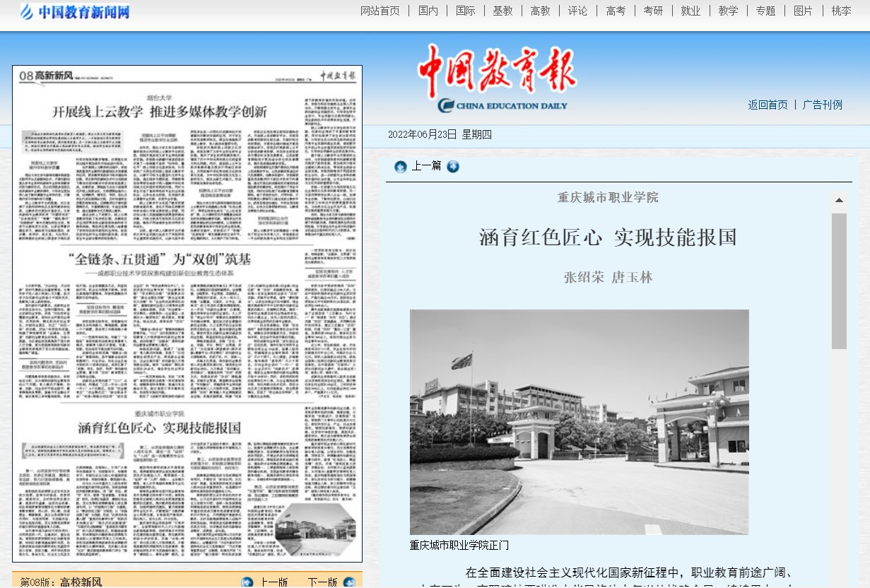Click the blue left-arrow icon before 上一篇
This screenshot has height=588, width=870.
coord(401,167)
